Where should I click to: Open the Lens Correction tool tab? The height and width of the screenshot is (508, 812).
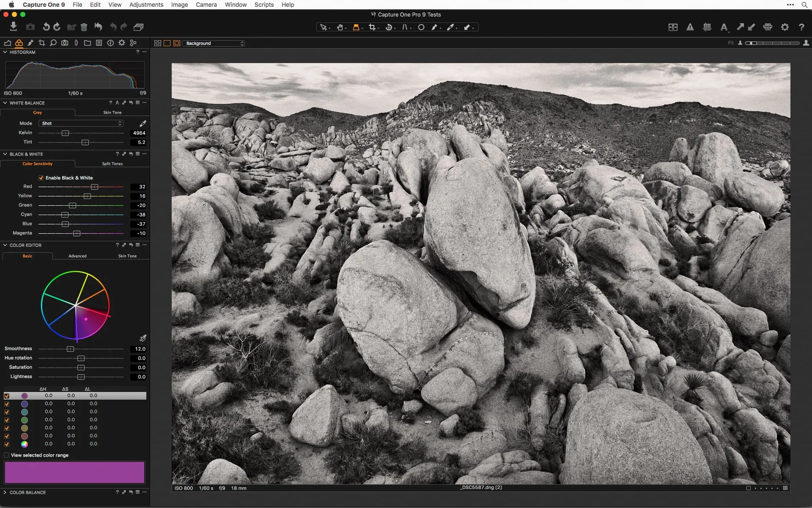[76, 43]
